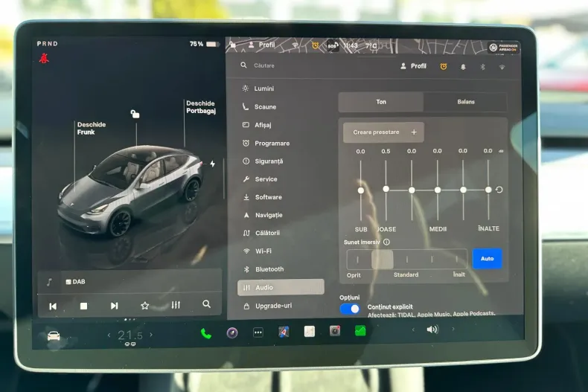Enable Auto immersive sound
Screen dimensions: 588x392
point(487,259)
